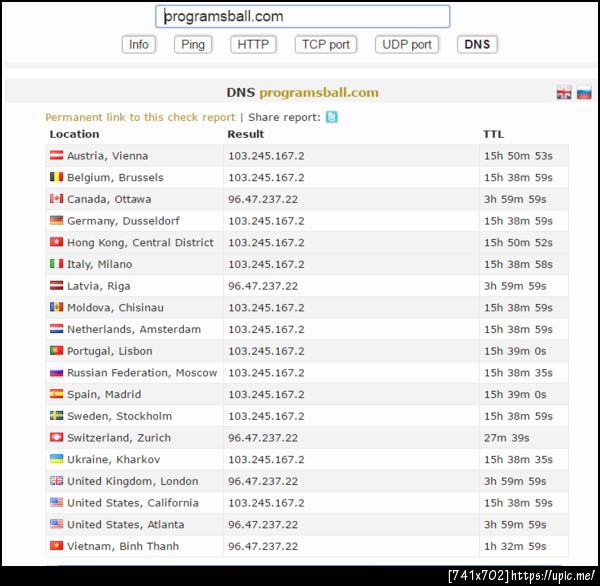600x586 pixels.
Task: Open the permanent link to this check report
Action: [140, 117]
